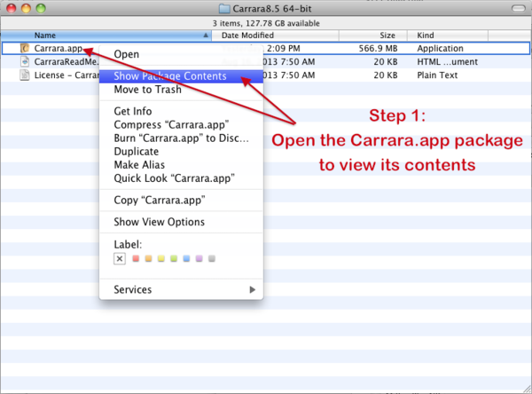Image resolution: width=532 pixels, height=394 pixels.
Task: Click the status text showing 127.78 GB available
Action: 266,23
